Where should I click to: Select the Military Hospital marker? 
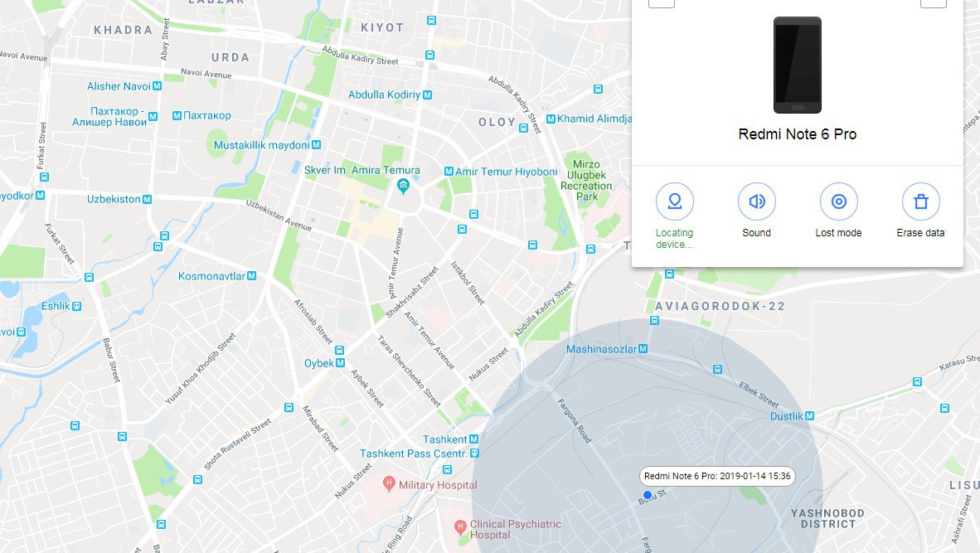(389, 483)
